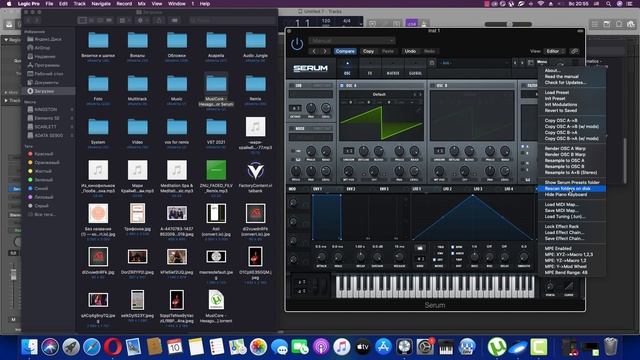The width and height of the screenshot is (640, 360).
Task: Select LFO TRIG mode checkbox
Action: pos(435,247)
